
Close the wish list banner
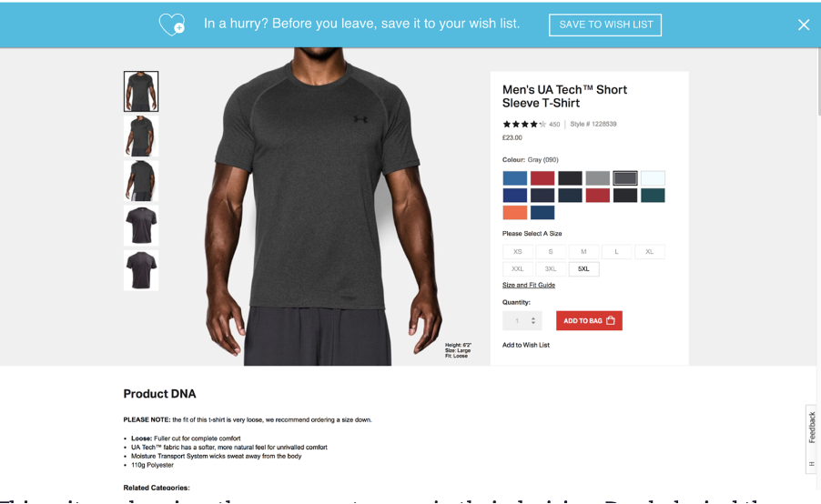(x=803, y=25)
